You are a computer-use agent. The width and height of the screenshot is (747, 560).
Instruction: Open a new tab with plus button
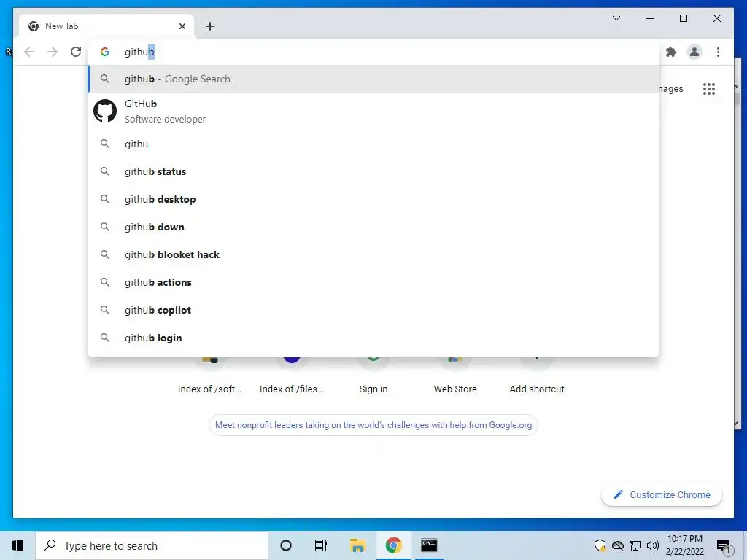point(210,26)
